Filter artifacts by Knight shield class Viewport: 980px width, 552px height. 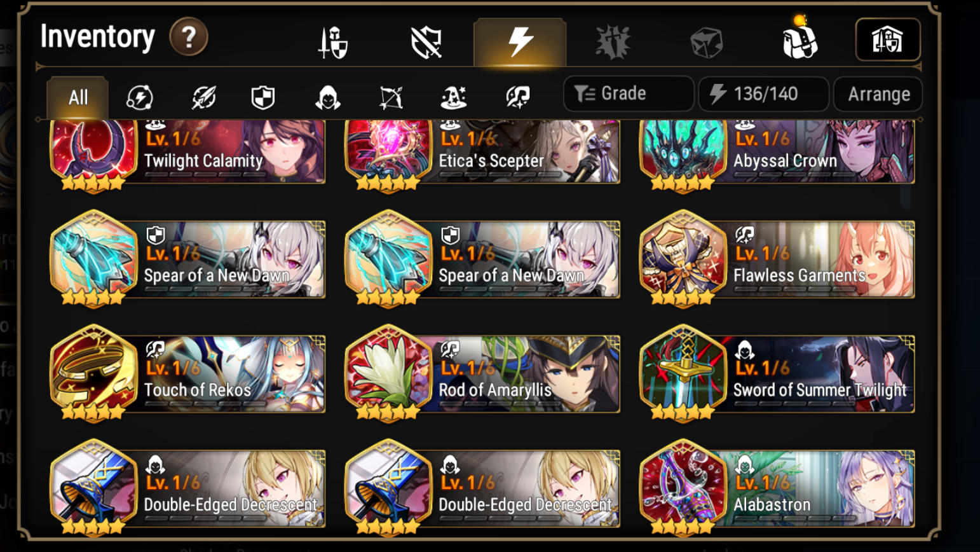263,97
